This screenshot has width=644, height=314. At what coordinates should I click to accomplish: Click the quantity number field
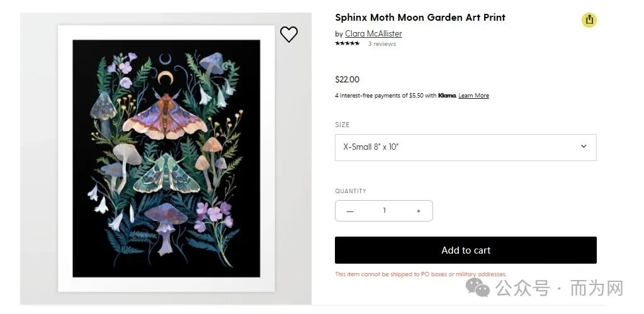[x=384, y=211]
